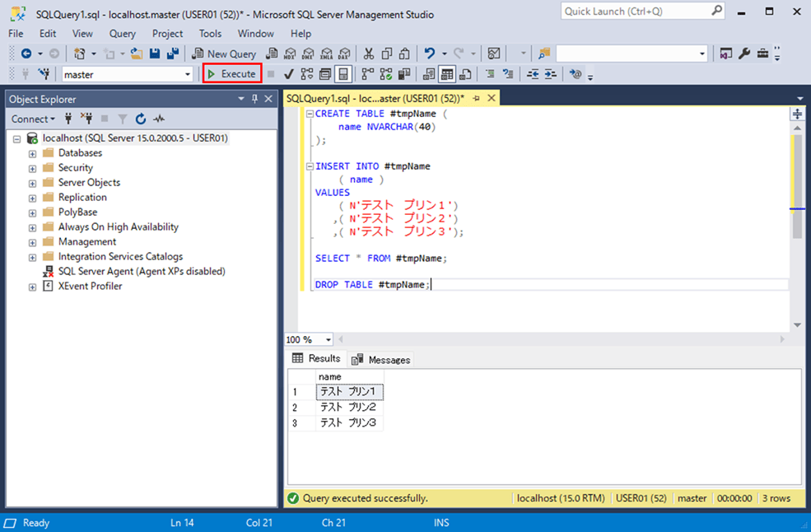The width and height of the screenshot is (811, 532).
Task: Click the Parse checkmark icon
Action: coord(289,74)
